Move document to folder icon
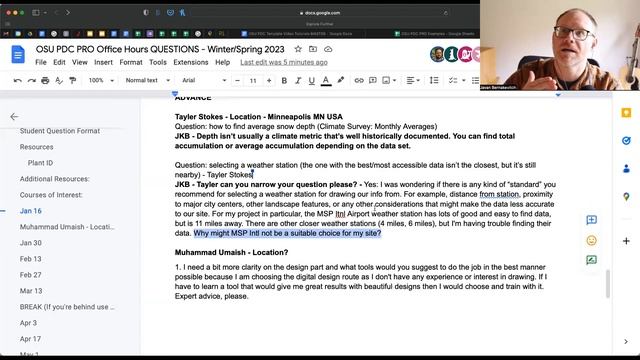 point(313,49)
